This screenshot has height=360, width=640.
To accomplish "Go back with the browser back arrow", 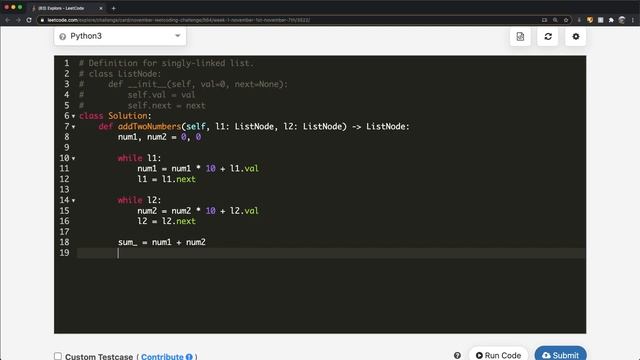I will tap(7, 20).
